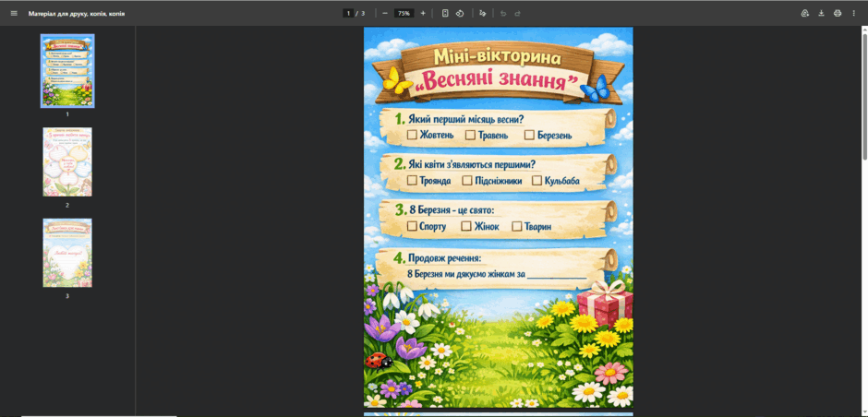
Task: Print the document
Action: 838,13
